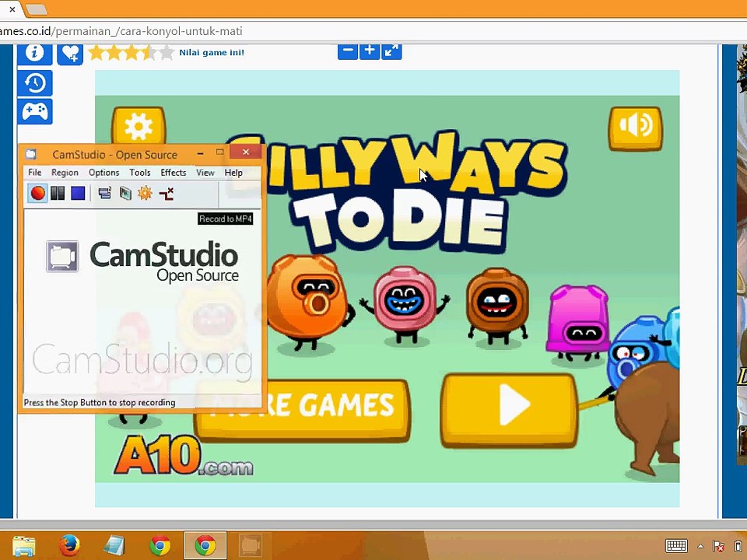Click the game settings gear button
Viewport: 747px width, 560px height.
click(139, 126)
